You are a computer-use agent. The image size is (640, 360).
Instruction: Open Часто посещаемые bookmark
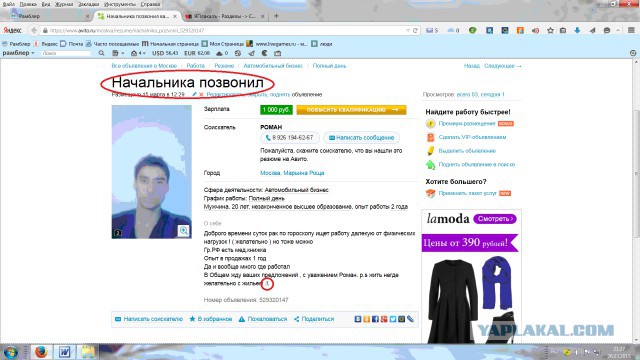[112, 44]
